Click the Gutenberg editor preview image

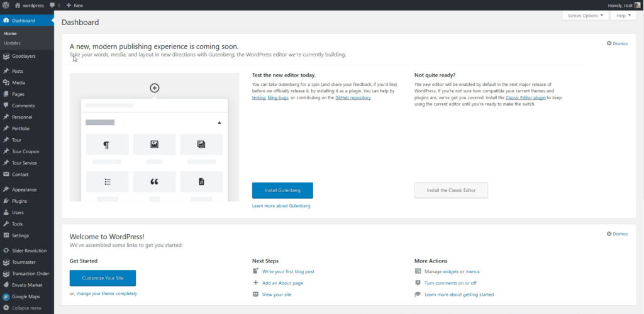pyautogui.click(x=155, y=137)
